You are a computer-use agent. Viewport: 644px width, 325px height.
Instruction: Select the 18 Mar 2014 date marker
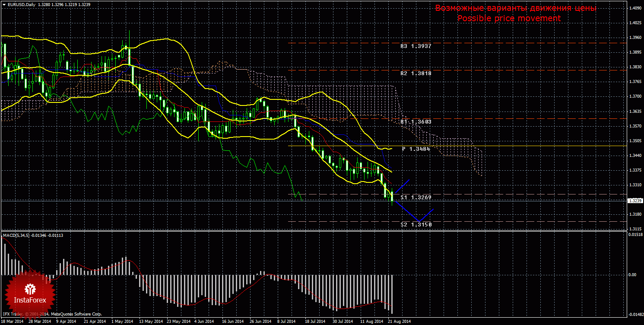pyautogui.click(x=12, y=322)
